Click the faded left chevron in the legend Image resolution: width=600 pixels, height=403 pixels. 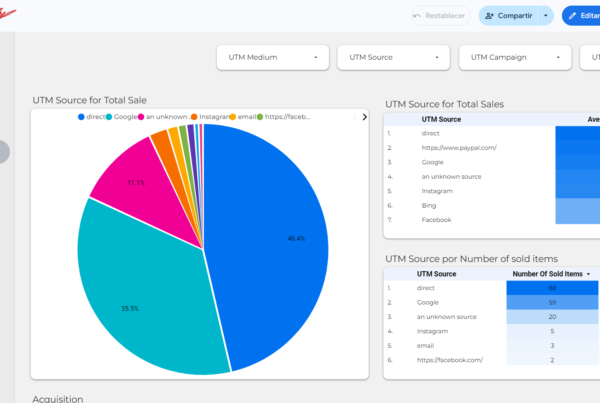(355, 117)
